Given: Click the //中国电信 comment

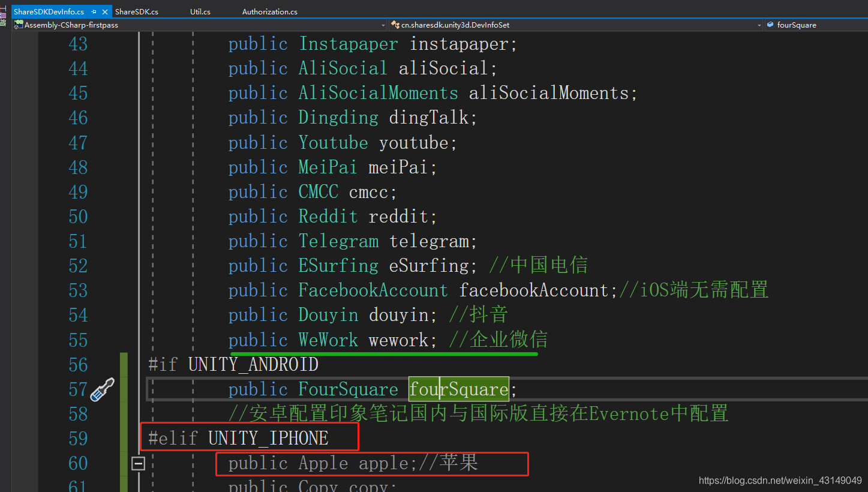Looking at the screenshot, I should (538, 266).
